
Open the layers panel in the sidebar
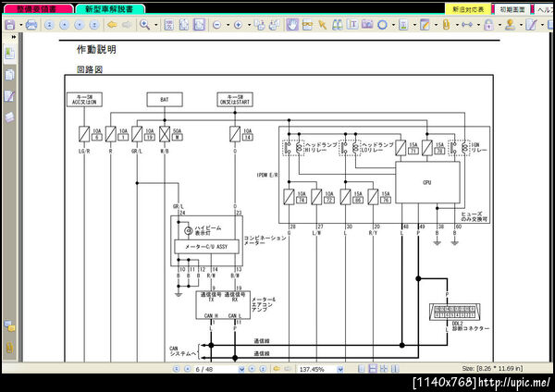[x=9, y=117]
